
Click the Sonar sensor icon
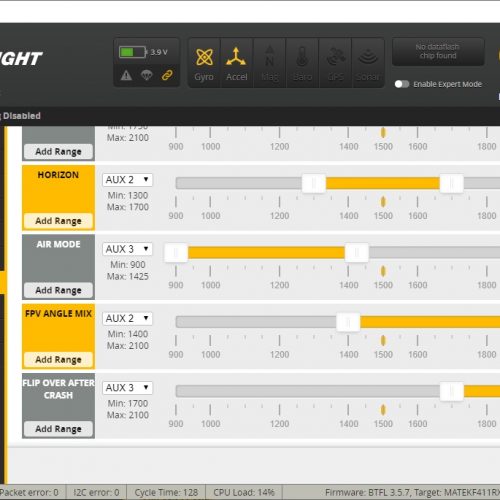pyautogui.click(x=368, y=63)
